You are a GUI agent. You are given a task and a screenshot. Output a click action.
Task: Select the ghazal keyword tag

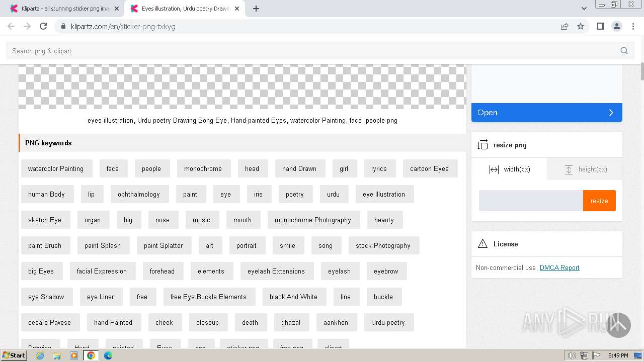pyautogui.click(x=291, y=322)
